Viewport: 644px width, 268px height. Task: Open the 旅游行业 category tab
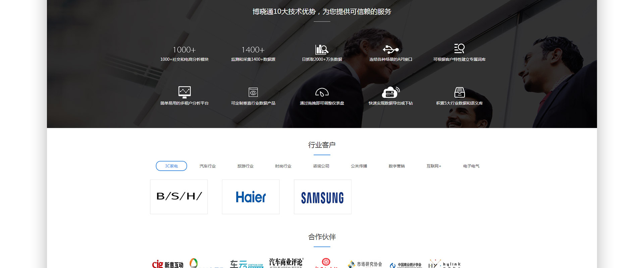[x=245, y=166]
